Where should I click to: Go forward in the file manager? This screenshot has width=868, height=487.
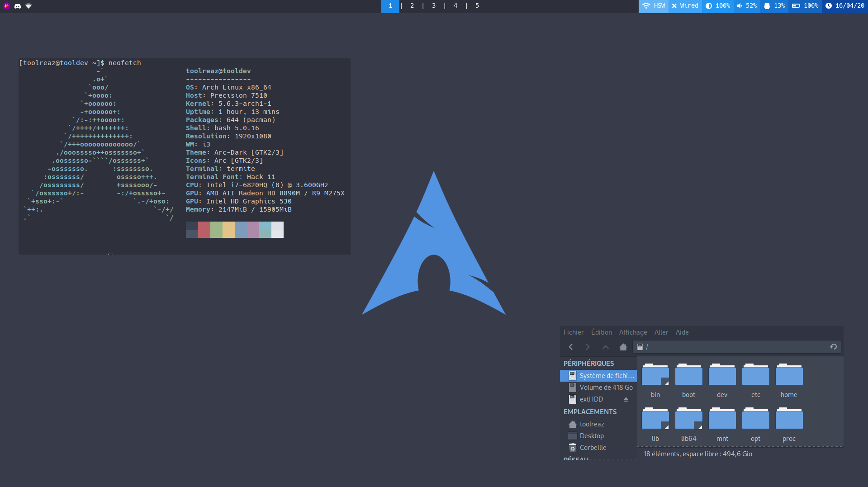coord(588,347)
